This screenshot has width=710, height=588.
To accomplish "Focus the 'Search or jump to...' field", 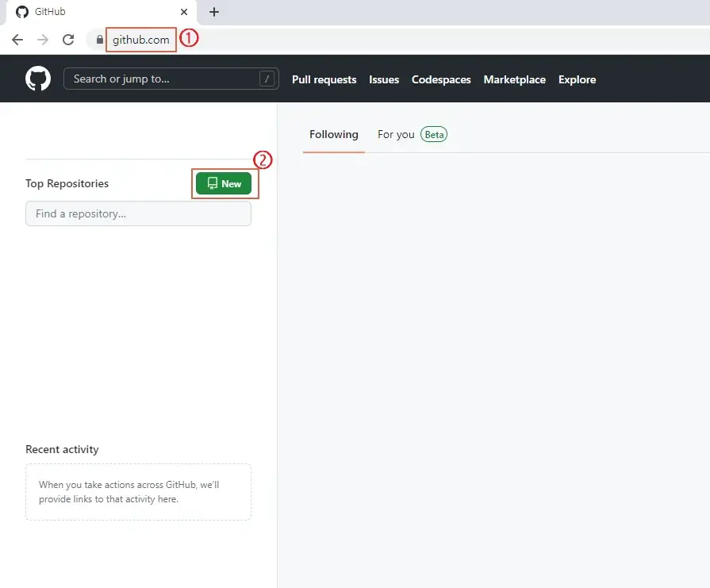I will point(171,79).
